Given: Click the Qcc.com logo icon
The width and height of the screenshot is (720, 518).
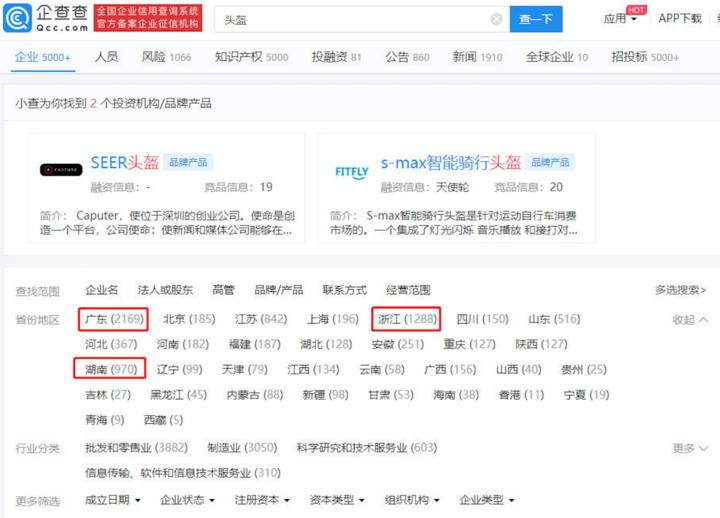Looking at the screenshot, I should pos(17,18).
